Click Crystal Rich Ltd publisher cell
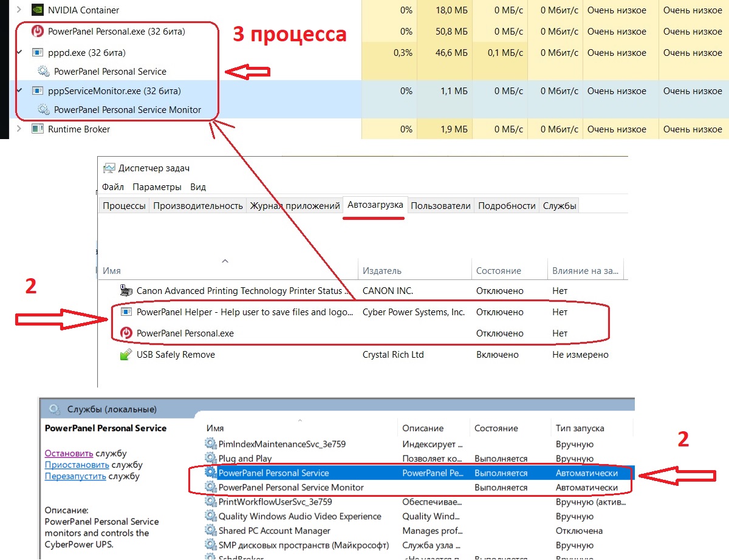 click(393, 354)
